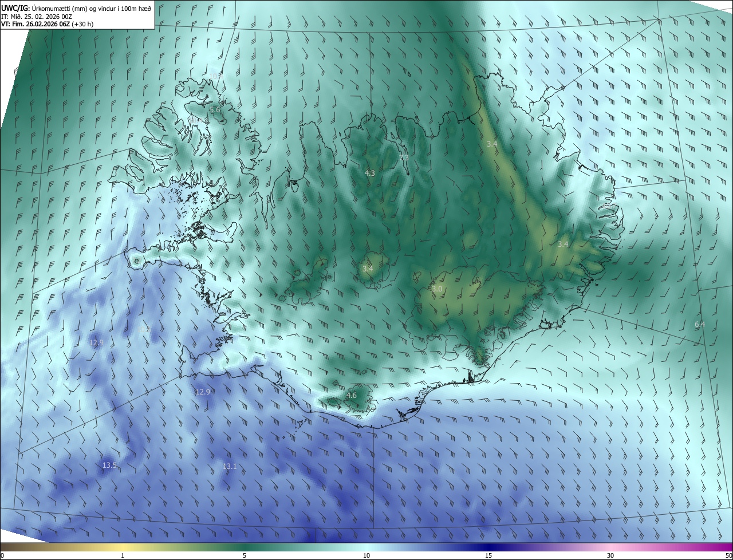Select the IT: Mið. 25. 02. 2026 00Z line

click(x=36, y=16)
